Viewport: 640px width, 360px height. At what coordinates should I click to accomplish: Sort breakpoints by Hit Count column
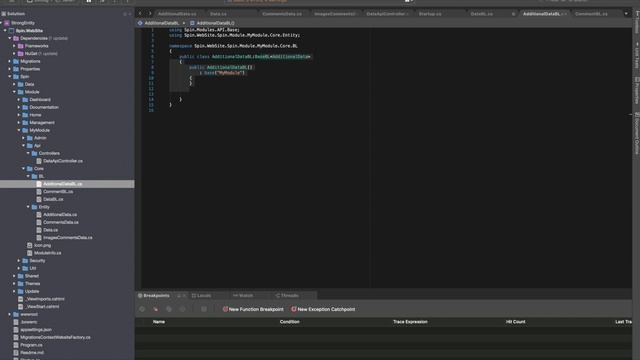(x=516, y=322)
